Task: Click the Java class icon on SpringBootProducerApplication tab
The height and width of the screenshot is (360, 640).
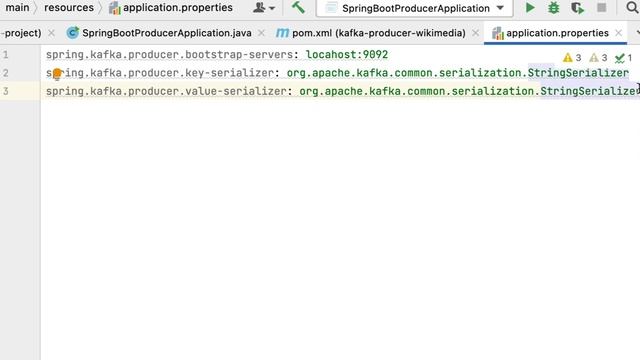Action: (73, 33)
